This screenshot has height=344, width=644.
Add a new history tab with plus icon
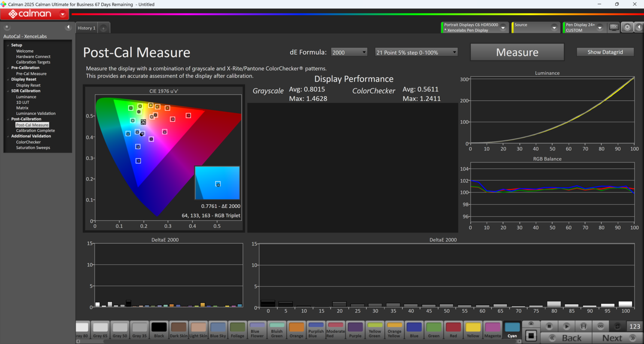(x=103, y=28)
